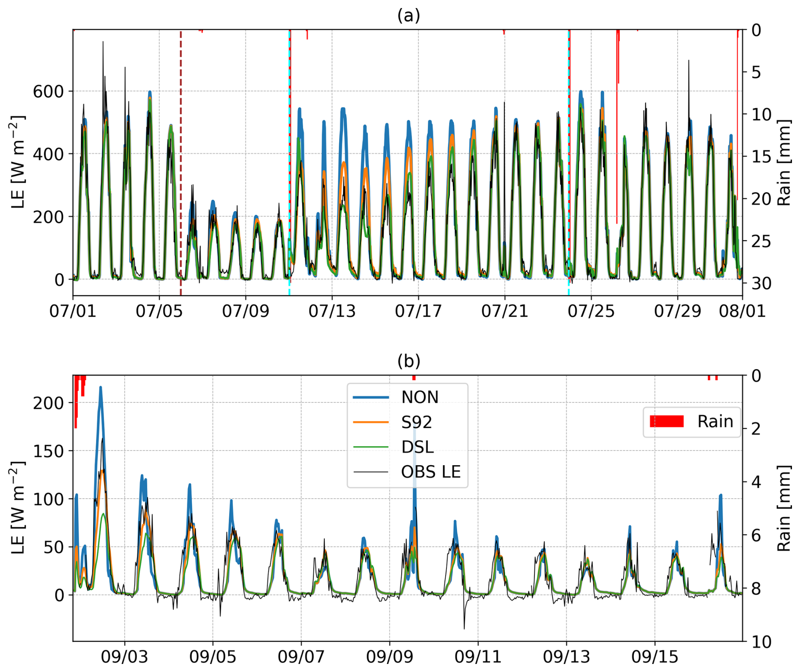The image size is (800, 672).
Task: Click the 09/15 date tick label
Action: [x=655, y=657]
